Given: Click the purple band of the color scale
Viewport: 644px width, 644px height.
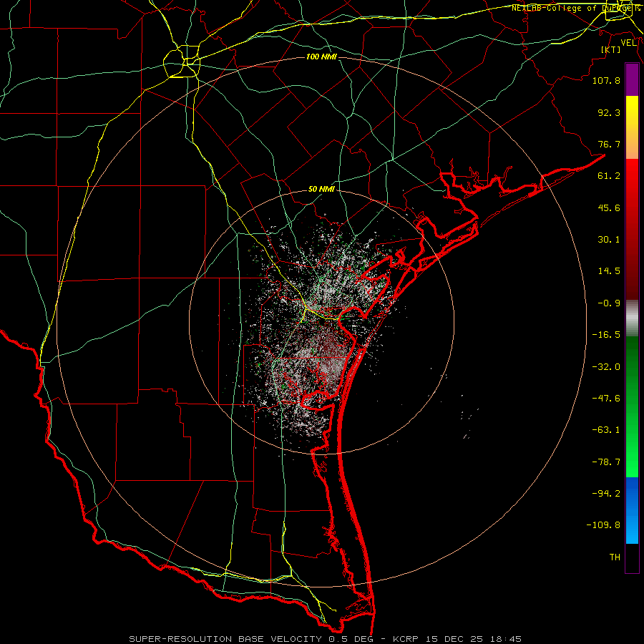Looking at the screenshot, I should [x=632, y=79].
